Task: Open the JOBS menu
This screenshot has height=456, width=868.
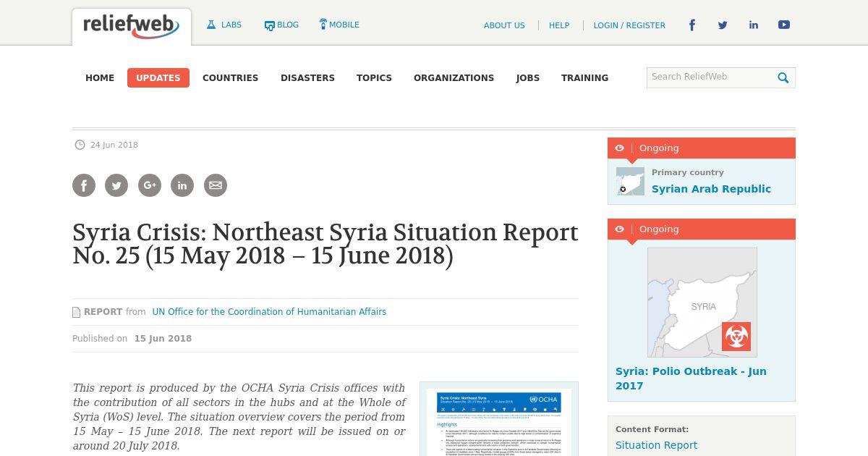Action: [x=528, y=78]
